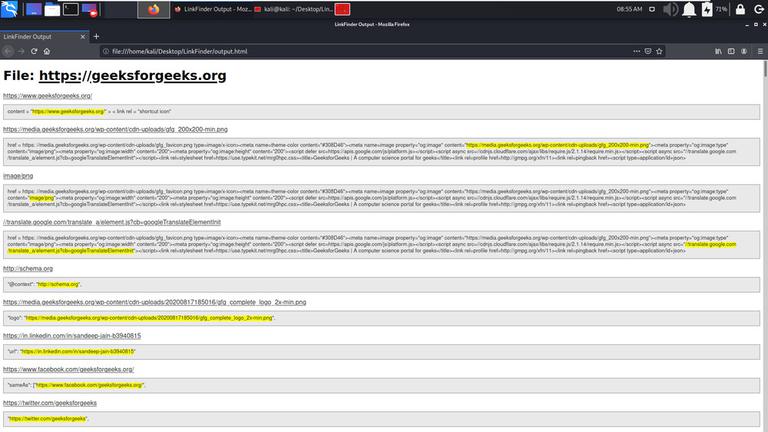
Task: Open the Firefox library icon
Action: point(718,51)
